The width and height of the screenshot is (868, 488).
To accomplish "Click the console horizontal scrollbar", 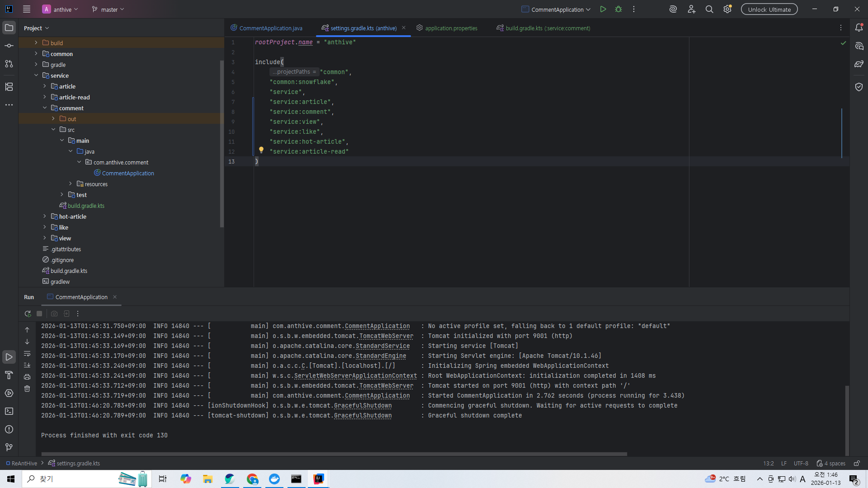I will point(334,454).
